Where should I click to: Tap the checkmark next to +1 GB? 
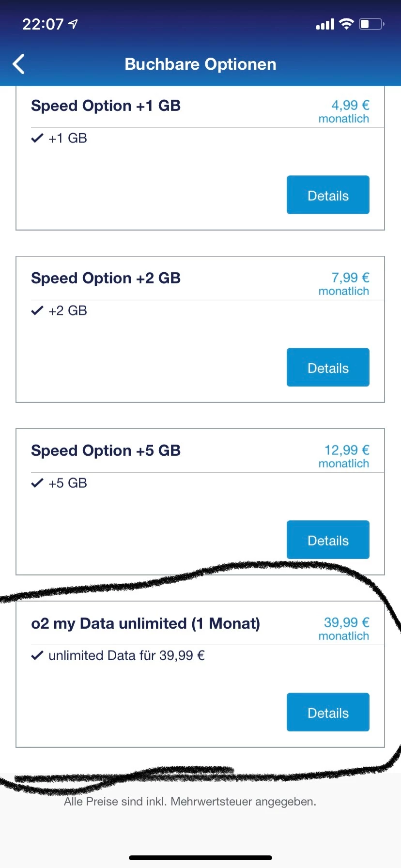(37, 139)
